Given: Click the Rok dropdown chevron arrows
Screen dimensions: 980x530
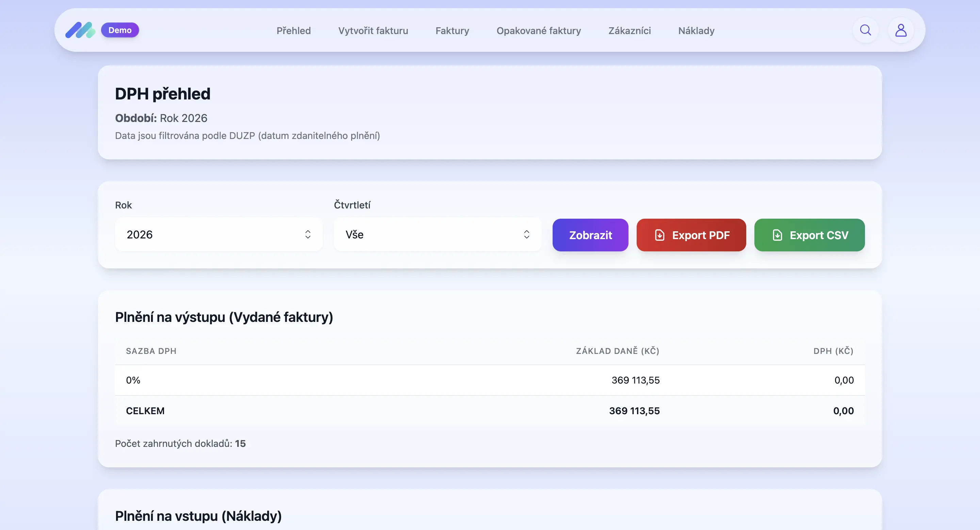Looking at the screenshot, I should tap(308, 235).
